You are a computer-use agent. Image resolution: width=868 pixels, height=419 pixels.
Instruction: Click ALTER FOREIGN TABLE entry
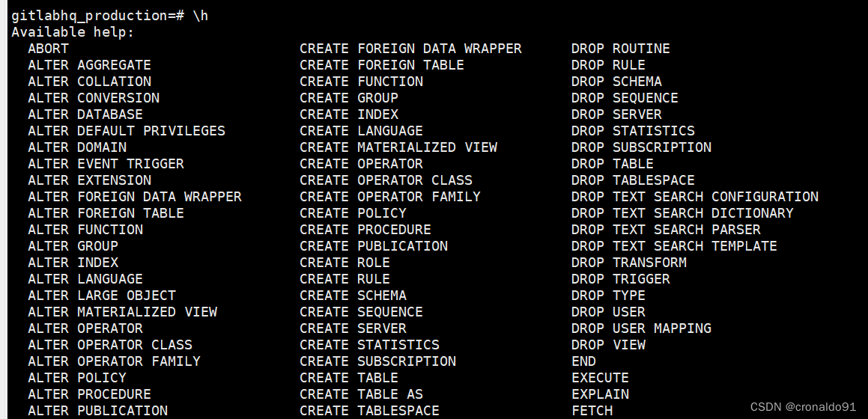click(x=106, y=213)
